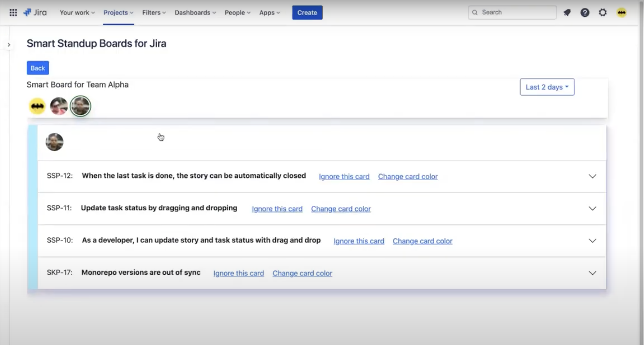This screenshot has width=644, height=345.
Task: Expand the SSP-12 card chevron
Action: tap(592, 176)
